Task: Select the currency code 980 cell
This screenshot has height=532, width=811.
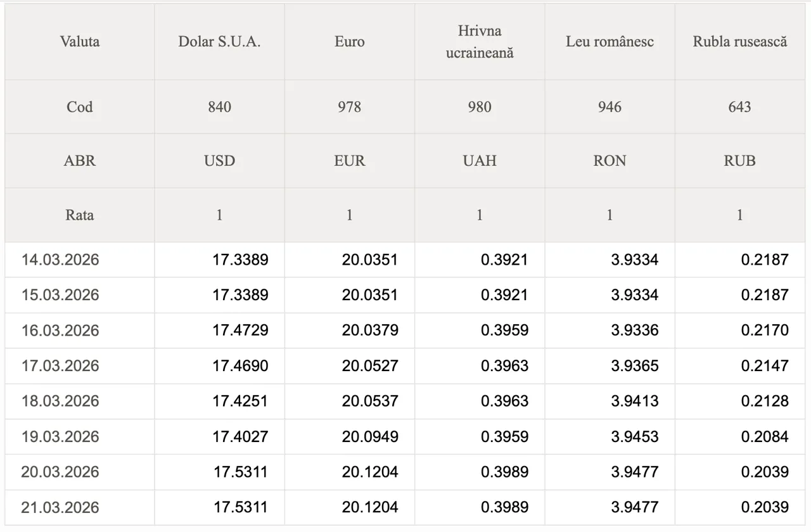Action: tap(480, 107)
